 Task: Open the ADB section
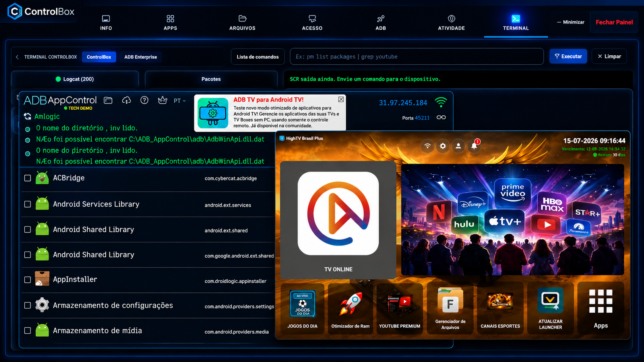pos(381,23)
